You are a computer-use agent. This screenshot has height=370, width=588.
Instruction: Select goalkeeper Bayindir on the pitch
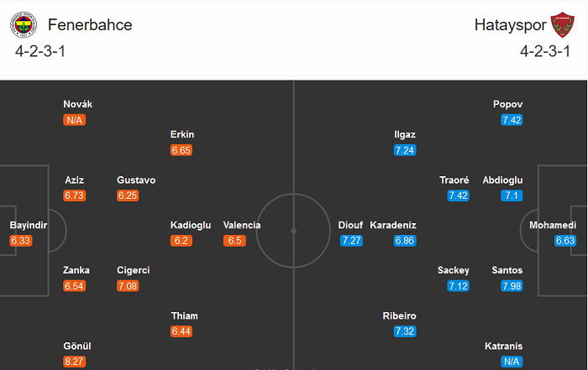(x=29, y=226)
